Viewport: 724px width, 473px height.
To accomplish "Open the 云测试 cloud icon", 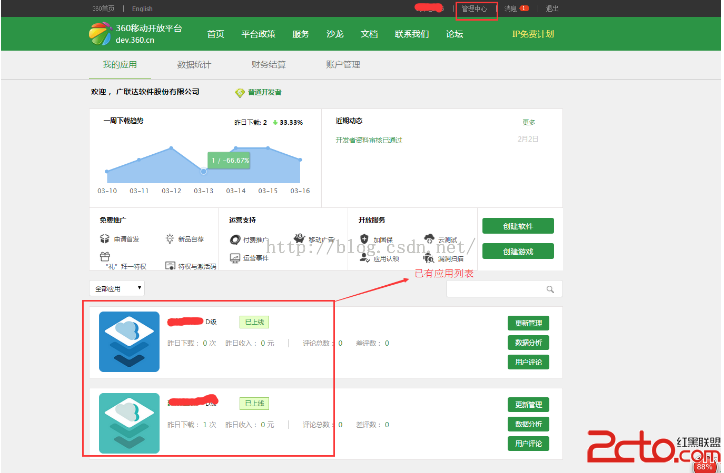I will 429,238.
